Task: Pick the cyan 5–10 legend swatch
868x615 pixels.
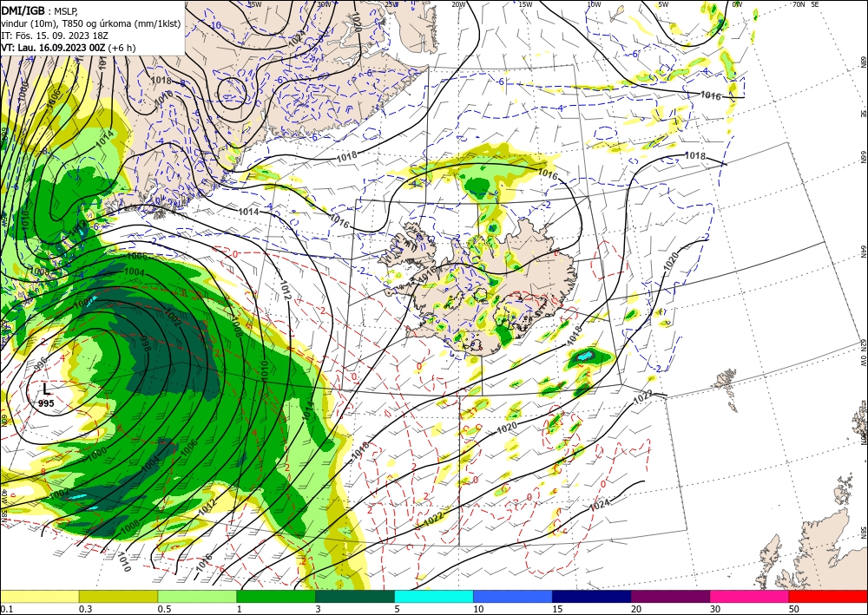Action: click(434, 596)
